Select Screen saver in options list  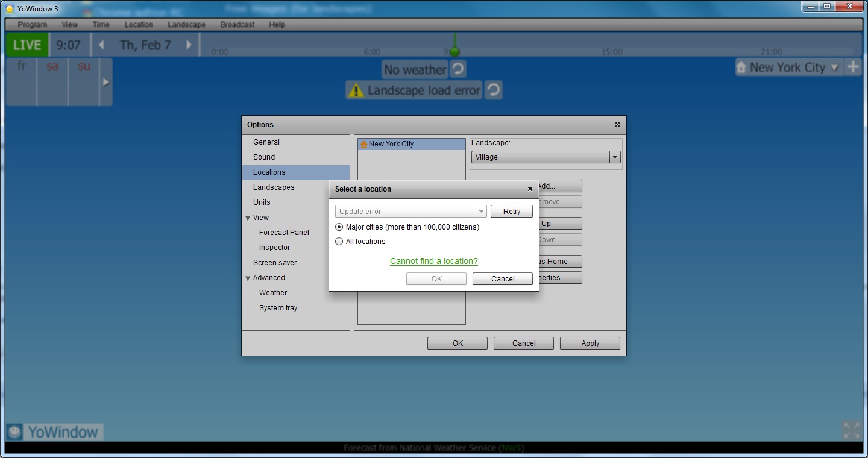(x=275, y=263)
